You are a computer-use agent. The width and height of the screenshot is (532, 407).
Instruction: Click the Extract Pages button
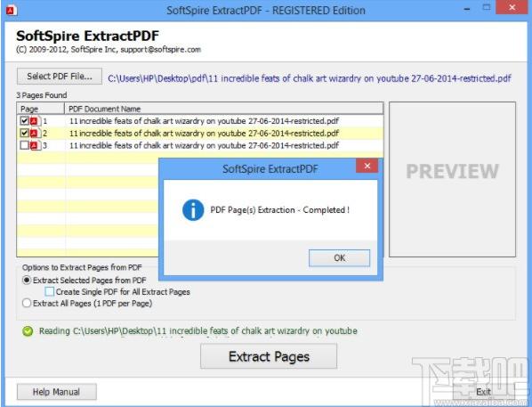[x=269, y=356]
